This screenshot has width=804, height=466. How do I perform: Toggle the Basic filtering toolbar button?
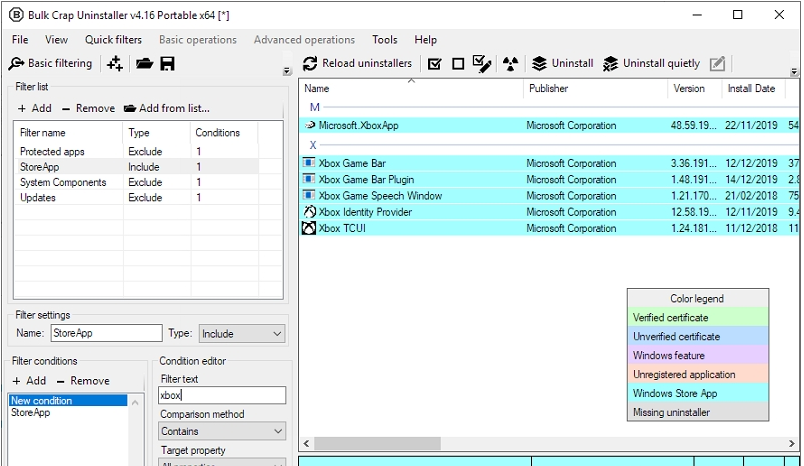click(x=51, y=63)
